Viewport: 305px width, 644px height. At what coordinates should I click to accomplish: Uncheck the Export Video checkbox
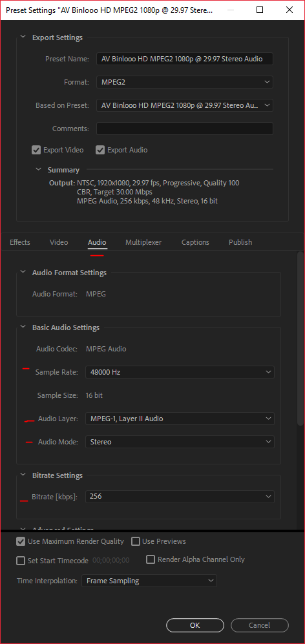36,150
